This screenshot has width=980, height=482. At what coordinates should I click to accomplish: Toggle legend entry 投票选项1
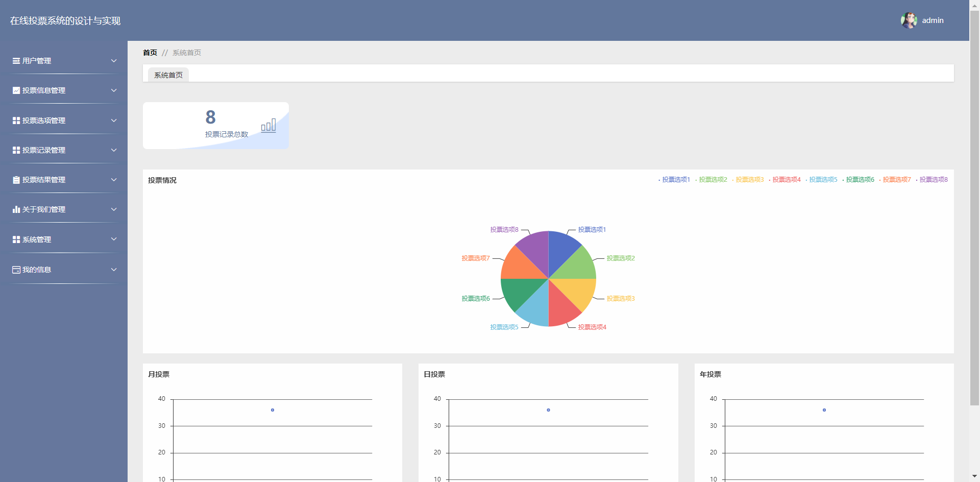pyautogui.click(x=674, y=180)
